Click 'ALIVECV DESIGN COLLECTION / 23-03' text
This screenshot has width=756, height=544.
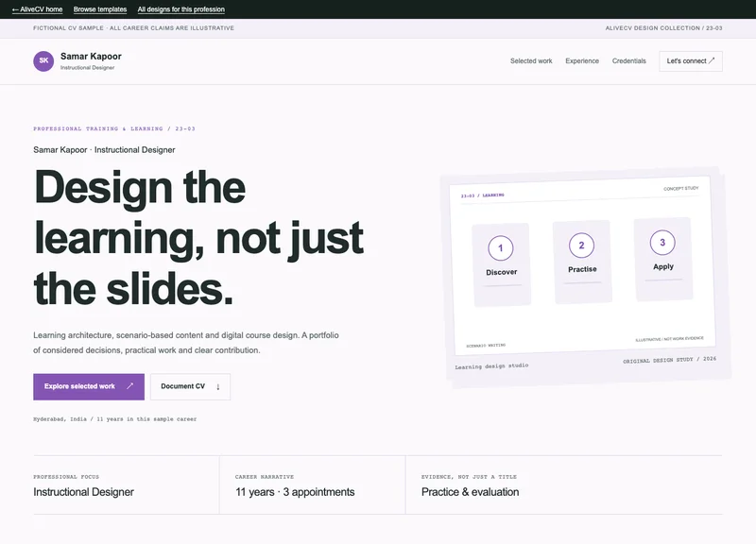coord(664,28)
